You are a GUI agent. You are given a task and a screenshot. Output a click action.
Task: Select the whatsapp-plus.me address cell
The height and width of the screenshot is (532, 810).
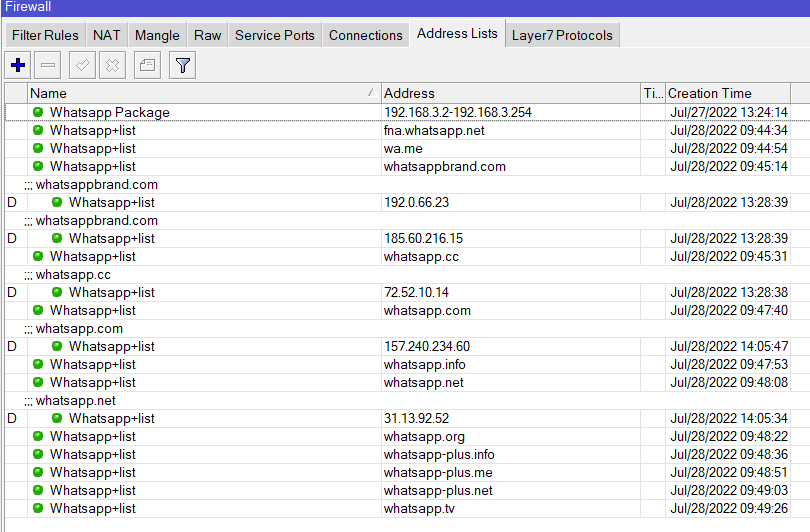(510, 472)
